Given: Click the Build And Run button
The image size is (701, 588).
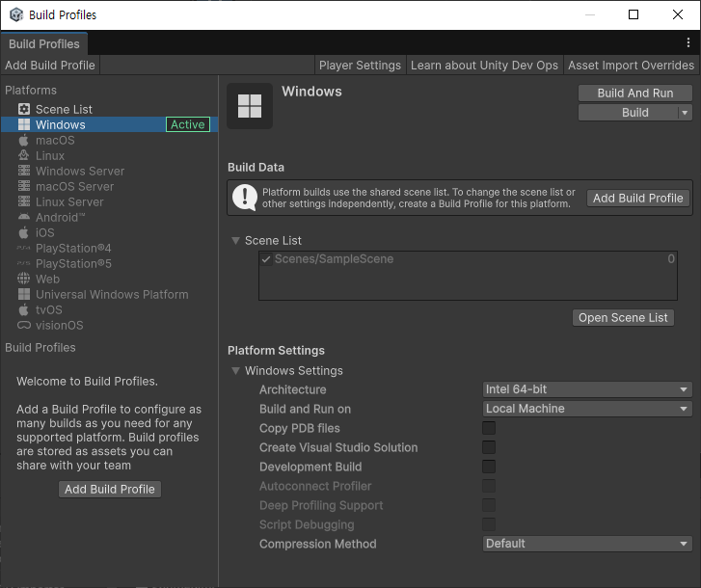Looking at the screenshot, I should pyautogui.click(x=635, y=93).
